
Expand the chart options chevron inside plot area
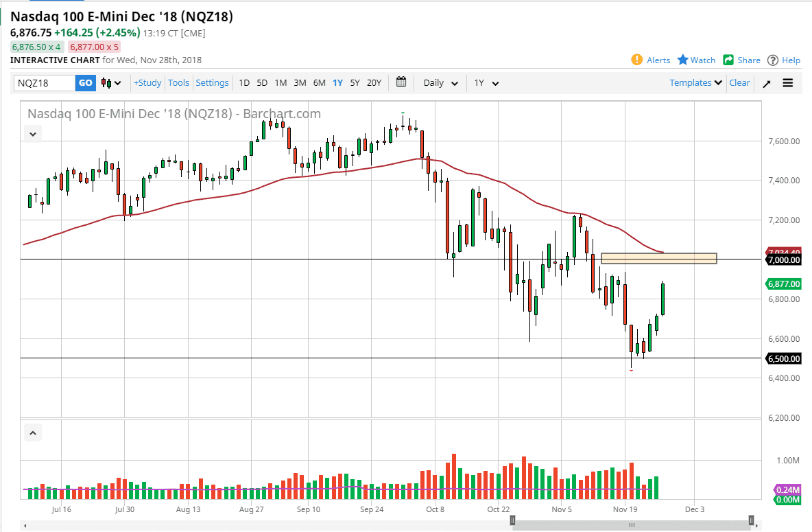32,133
